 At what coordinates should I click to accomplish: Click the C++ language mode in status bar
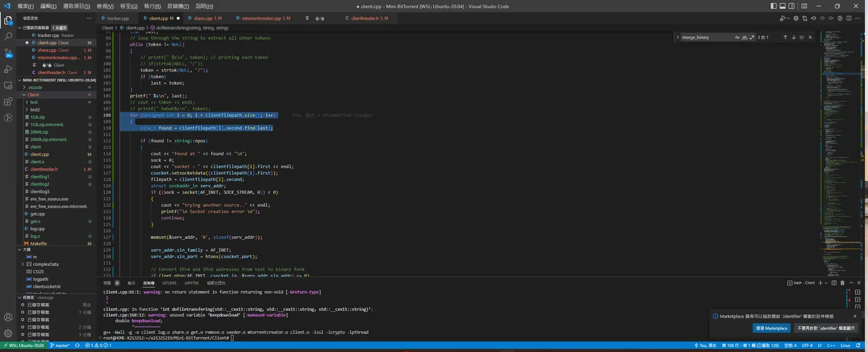click(x=831, y=345)
